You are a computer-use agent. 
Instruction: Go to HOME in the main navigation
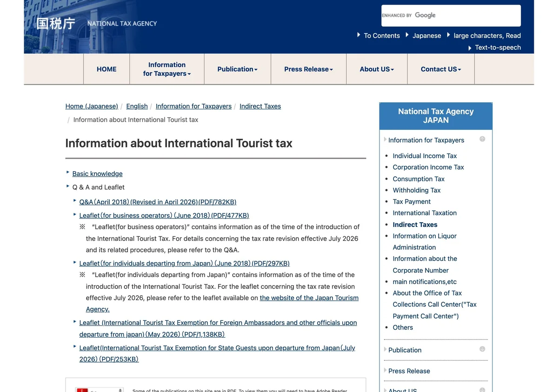click(106, 69)
